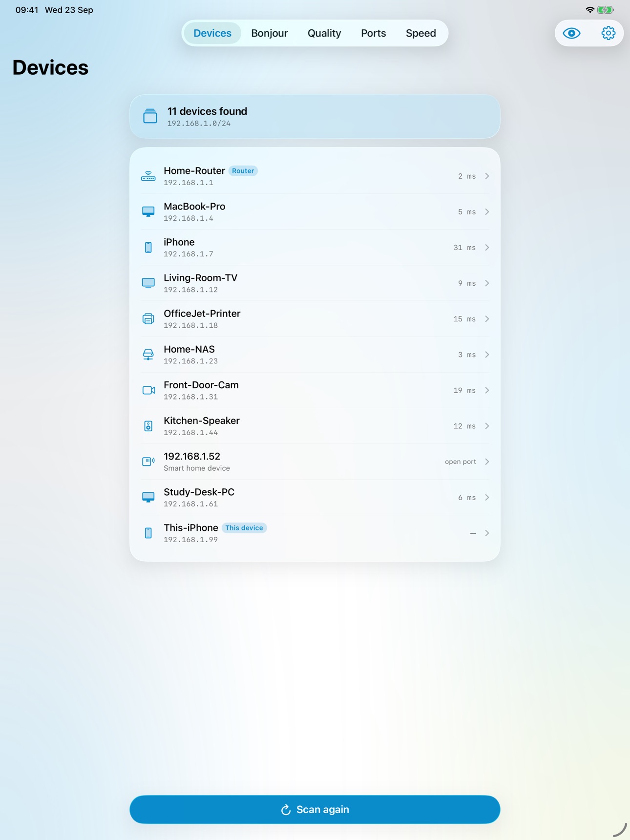Viewport: 630px width, 840px height.
Task: Click the battery charging indicator
Action: (x=606, y=10)
